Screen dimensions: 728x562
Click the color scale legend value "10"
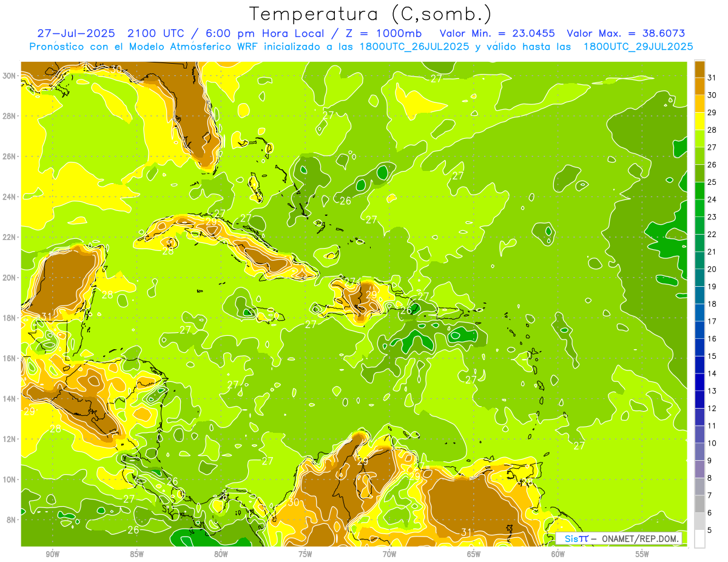712,443
